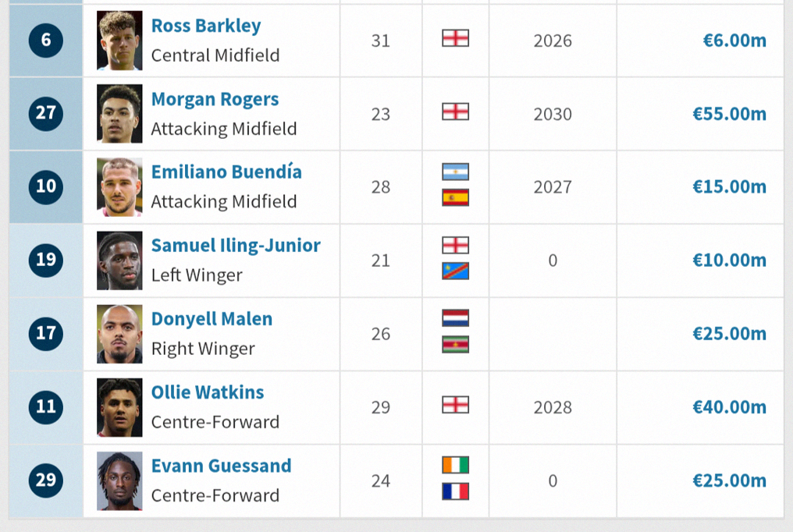Click Morgan Rogers €55.00m market value

pyautogui.click(x=729, y=114)
